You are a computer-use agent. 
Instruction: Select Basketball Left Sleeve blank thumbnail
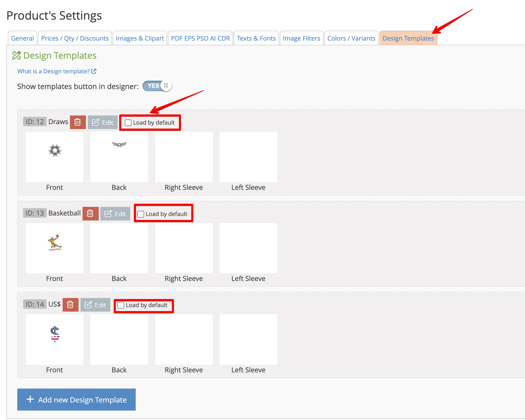[248, 248]
